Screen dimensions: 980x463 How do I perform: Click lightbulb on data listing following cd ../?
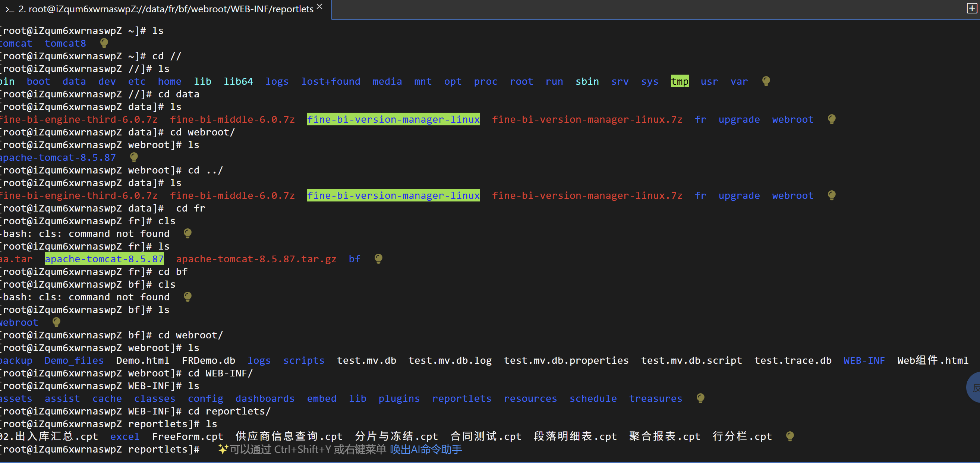[832, 195]
